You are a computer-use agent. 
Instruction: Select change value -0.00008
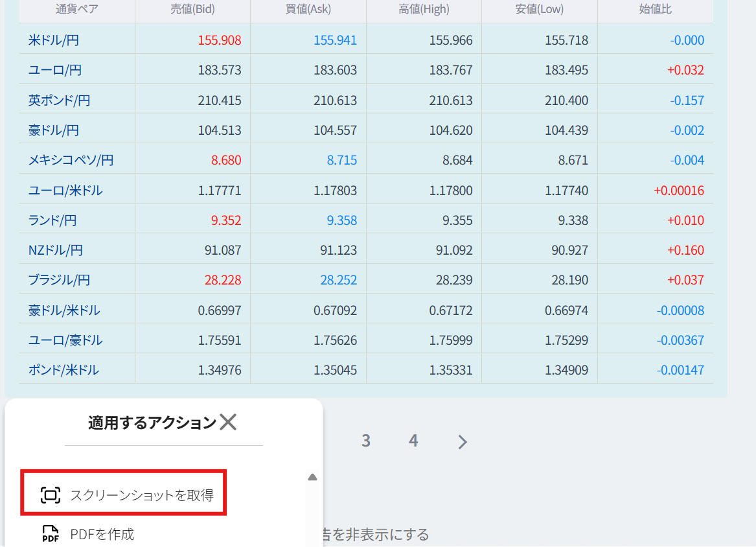coord(680,310)
